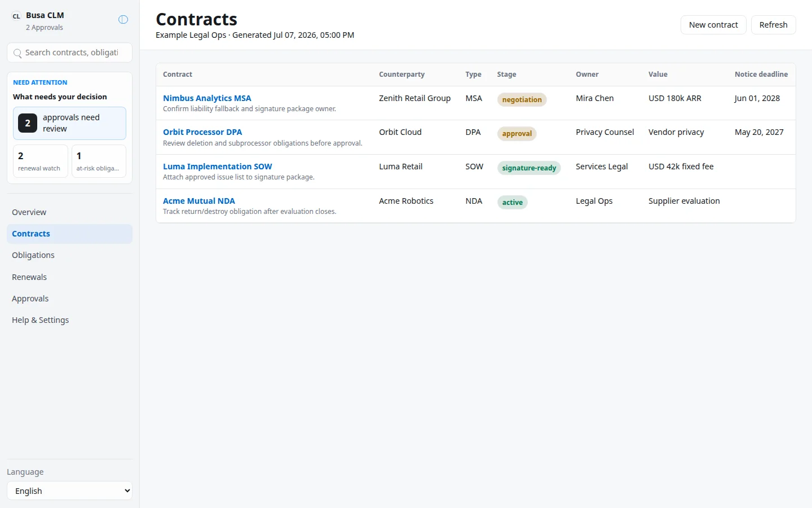Click Acme Robotics counterparty cell
The height and width of the screenshot is (508, 812).
406,201
